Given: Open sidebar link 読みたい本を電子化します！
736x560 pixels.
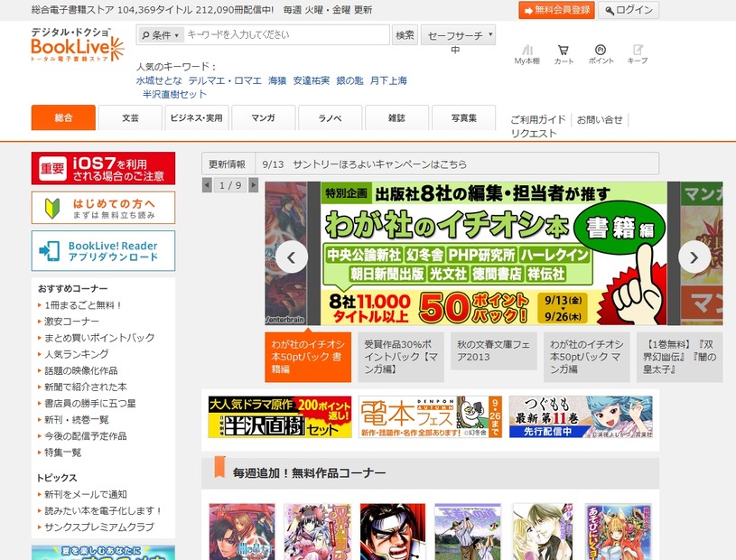Looking at the screenshot, I should pyautogui.click(x=103, y=510).
